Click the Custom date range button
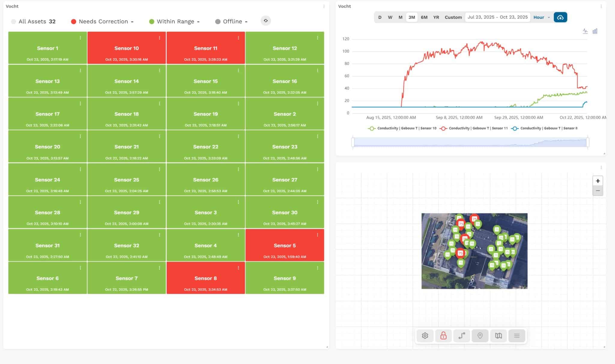 (453, 17)
